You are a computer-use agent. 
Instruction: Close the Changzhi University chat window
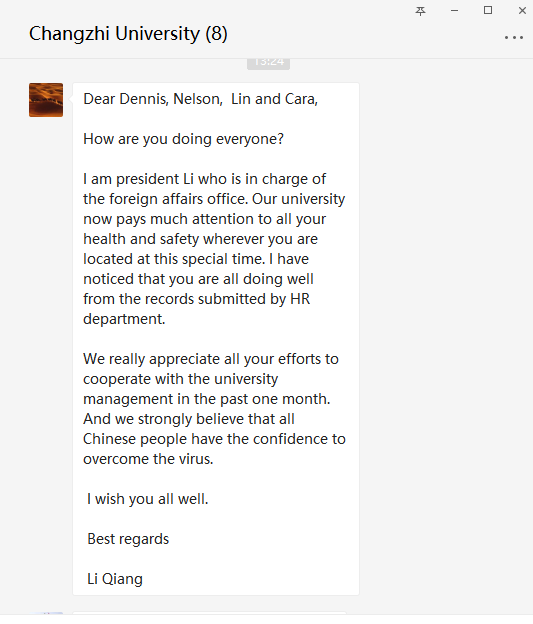[522, 11]
